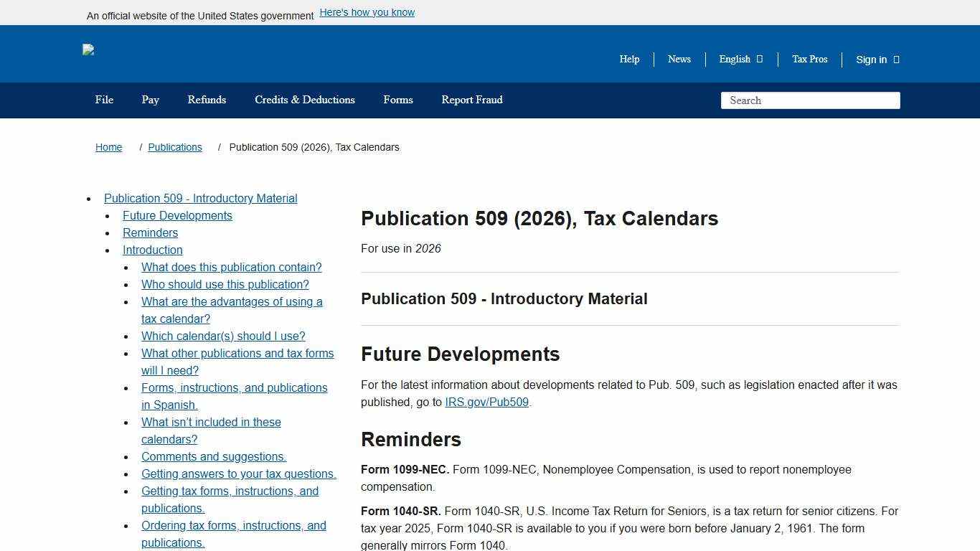Open the Pay navigation tab
980x551 pixels.
(x=150, y=100)
